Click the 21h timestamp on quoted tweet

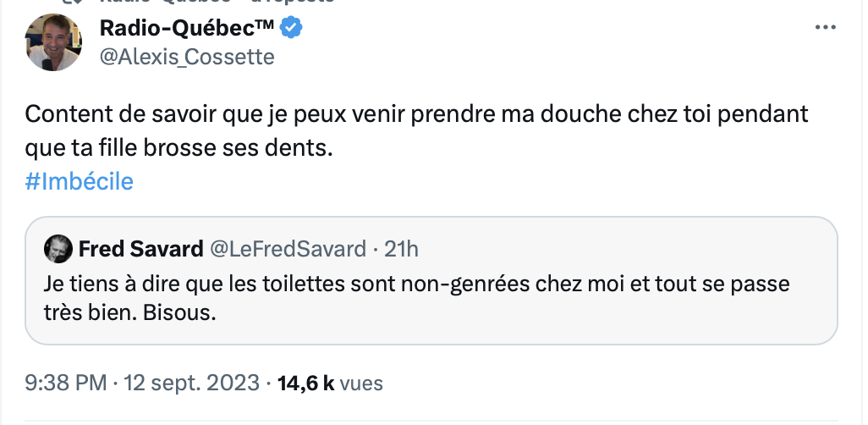coord(402,249)
